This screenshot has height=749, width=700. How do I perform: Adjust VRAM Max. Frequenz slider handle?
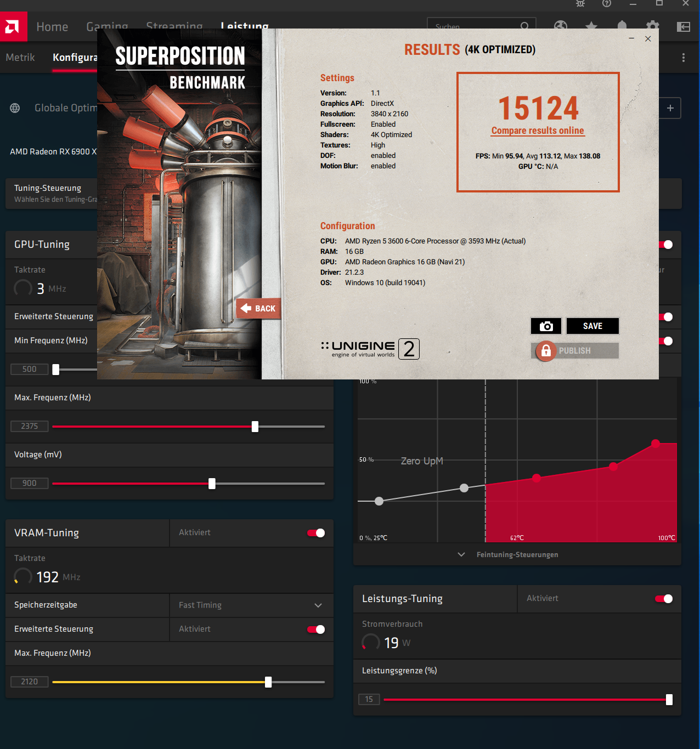pos(268,682)
